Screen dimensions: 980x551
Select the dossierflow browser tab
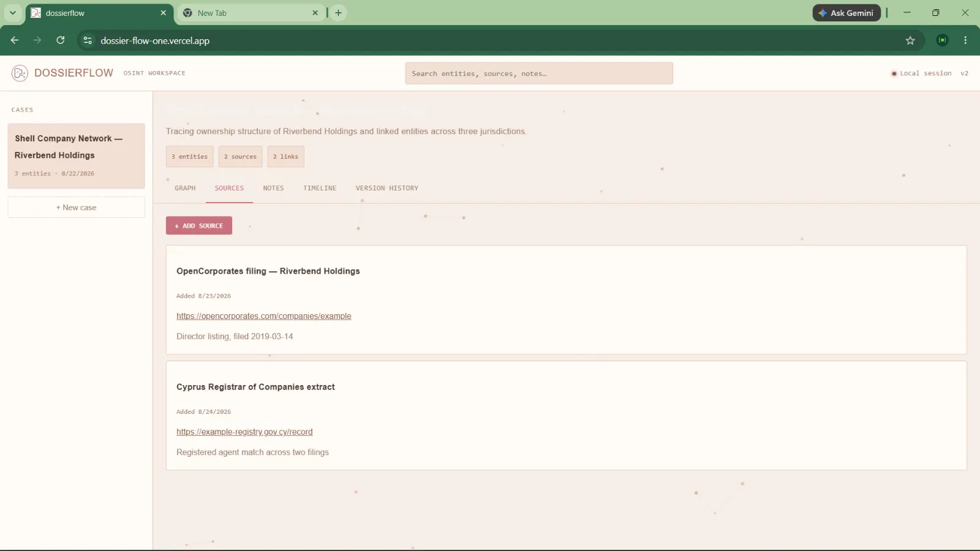click(99, 13)
